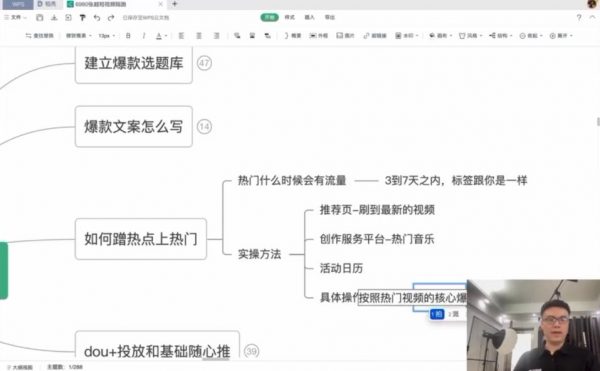Select the 具体操作 node
600x371 pixels.
[x=338, y=298]
